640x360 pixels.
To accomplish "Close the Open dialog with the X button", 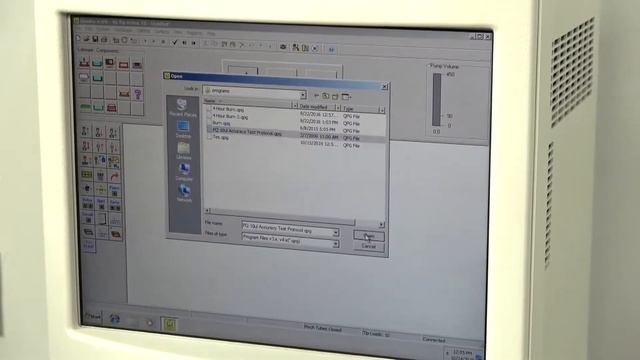I will pos(384,87).
